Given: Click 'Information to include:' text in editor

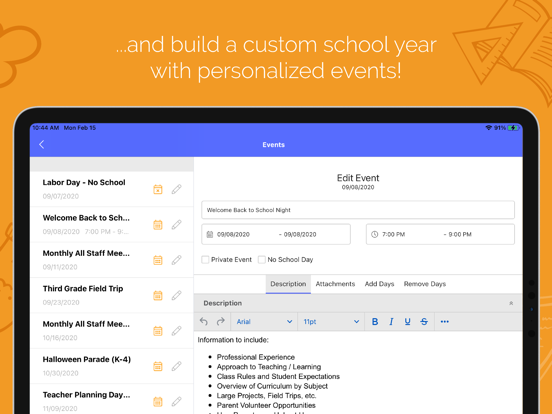Looking at the screenshot, I should pos(233,340).
